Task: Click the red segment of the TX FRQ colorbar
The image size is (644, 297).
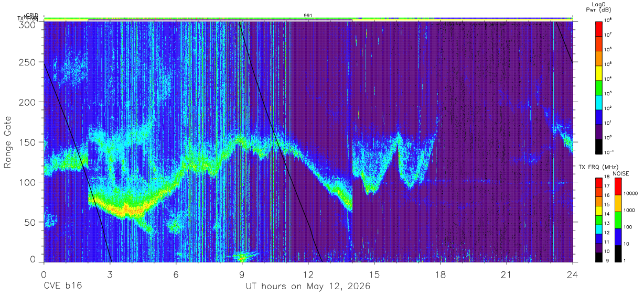Action: (598, 182)
